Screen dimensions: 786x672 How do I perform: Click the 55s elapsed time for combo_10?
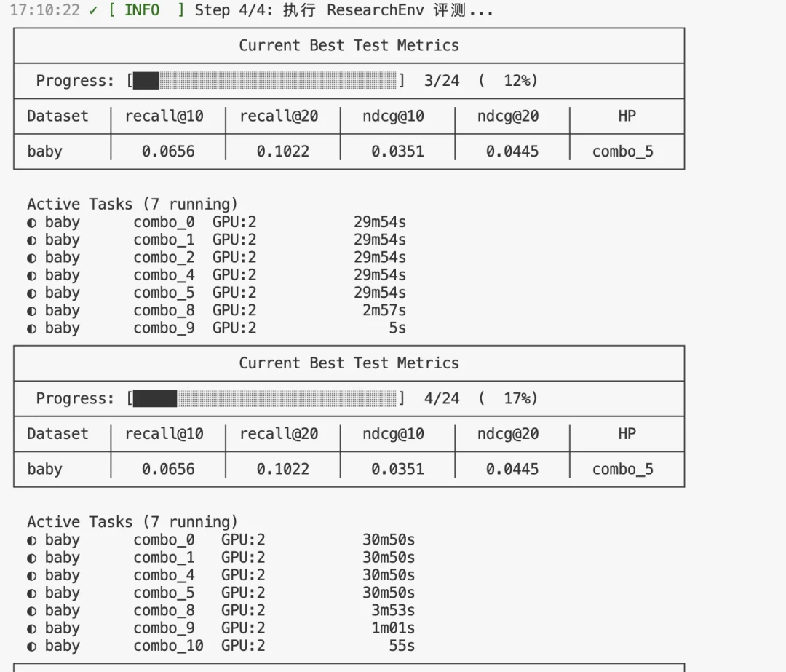point(402,647)
